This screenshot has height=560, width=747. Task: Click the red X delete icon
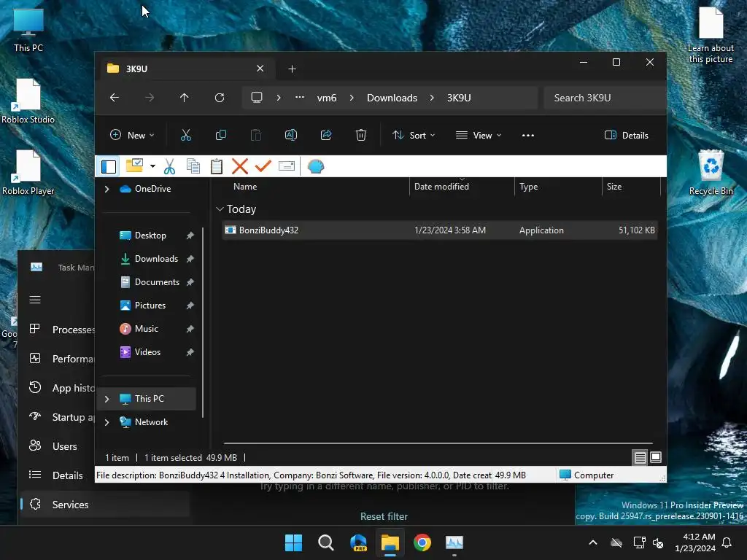pos(239,166)
